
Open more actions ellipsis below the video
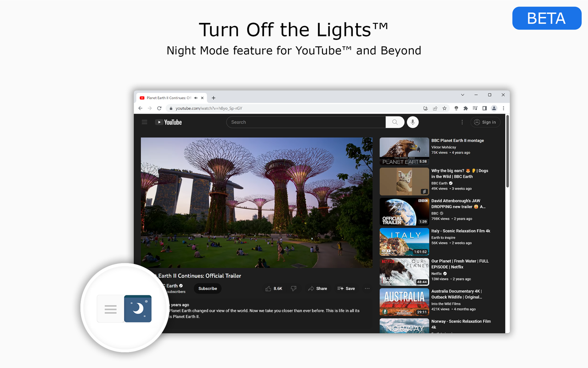pyautogui.click(x=367, y=288)
